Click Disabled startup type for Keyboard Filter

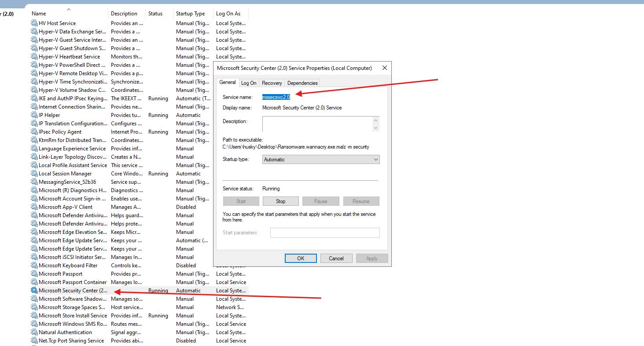click(186, 266)
